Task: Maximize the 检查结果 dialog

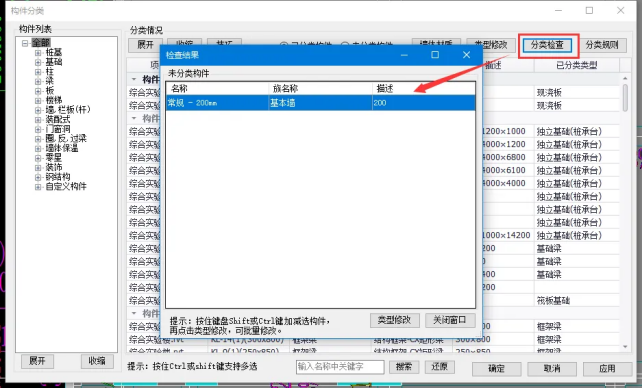Action: (435, 55)
